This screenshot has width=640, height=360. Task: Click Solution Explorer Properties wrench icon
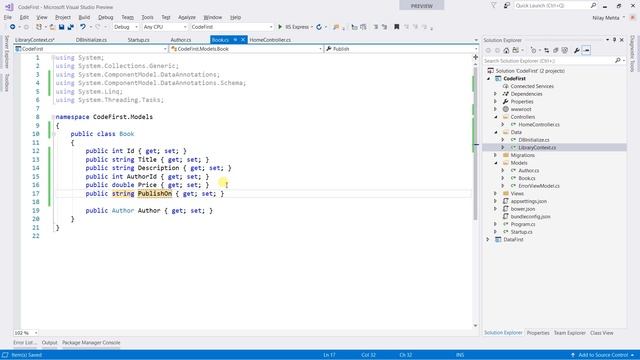click(577, 50)
